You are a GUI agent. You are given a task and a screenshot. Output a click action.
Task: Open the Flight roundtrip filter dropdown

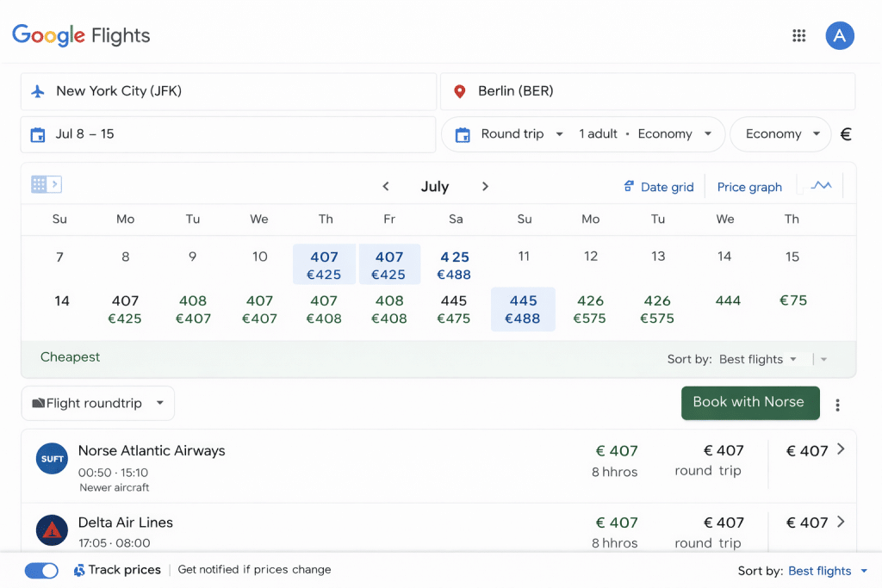97,403
